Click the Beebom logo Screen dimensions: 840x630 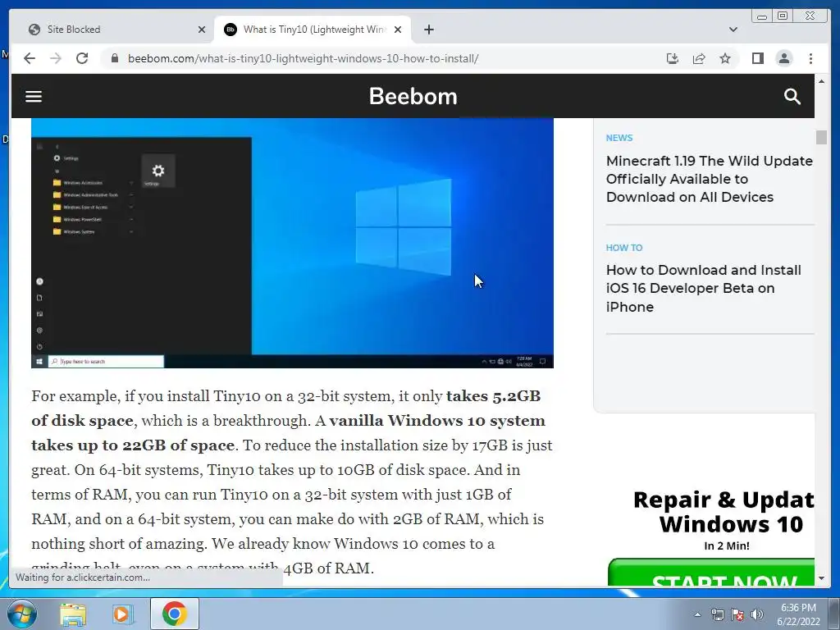pyautogui.click(x=413, y=97)
